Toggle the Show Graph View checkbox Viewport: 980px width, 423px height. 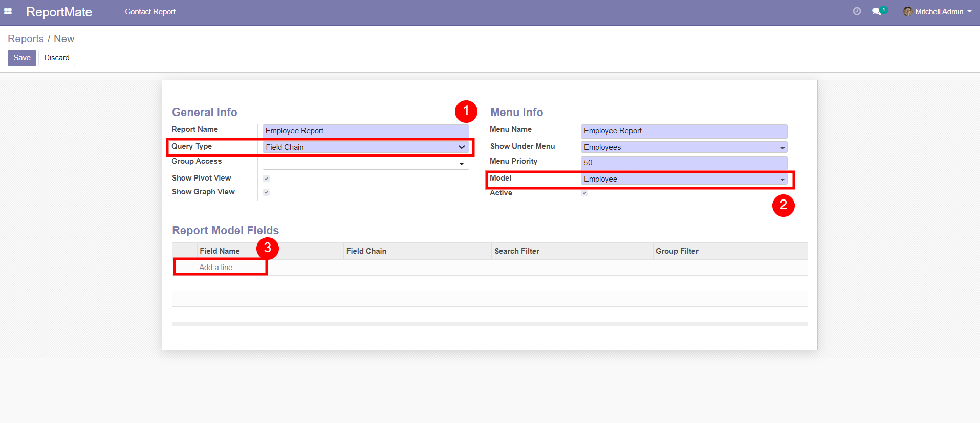(266, 192)
